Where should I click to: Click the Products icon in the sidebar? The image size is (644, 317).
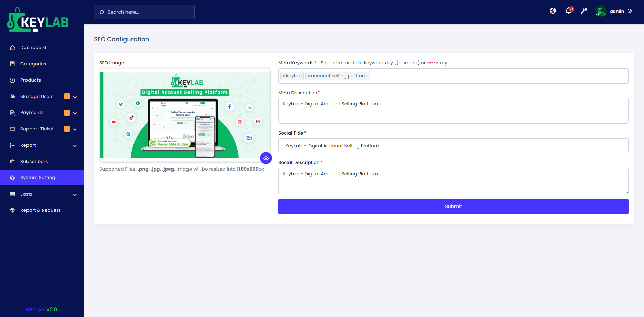(x=12, y=80)
